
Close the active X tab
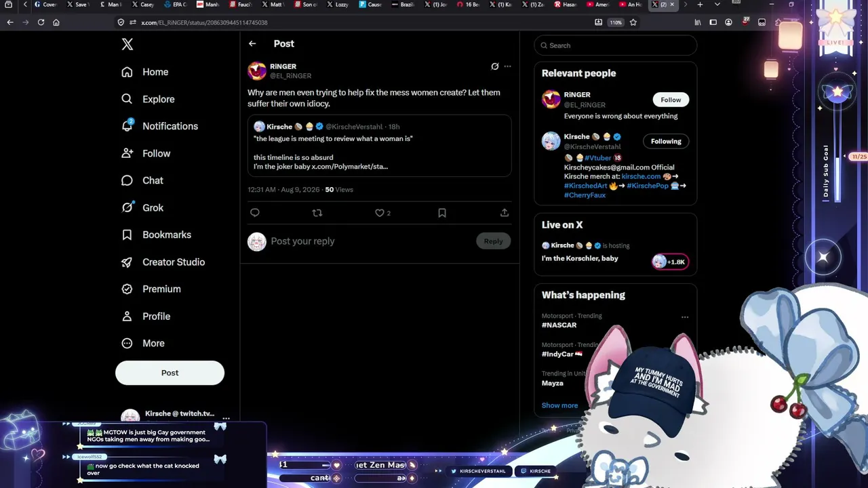click(x=672, y=5)
